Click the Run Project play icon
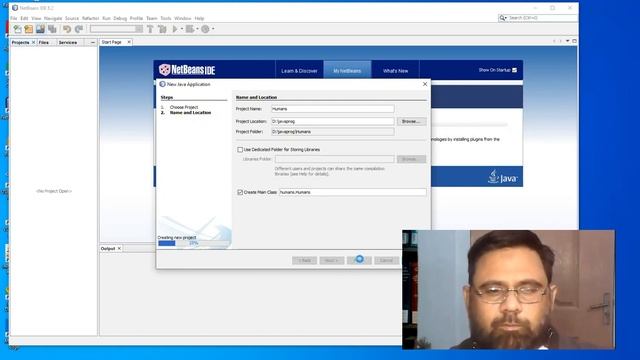Viewport: 640px width, 360px height. point(175,29)
